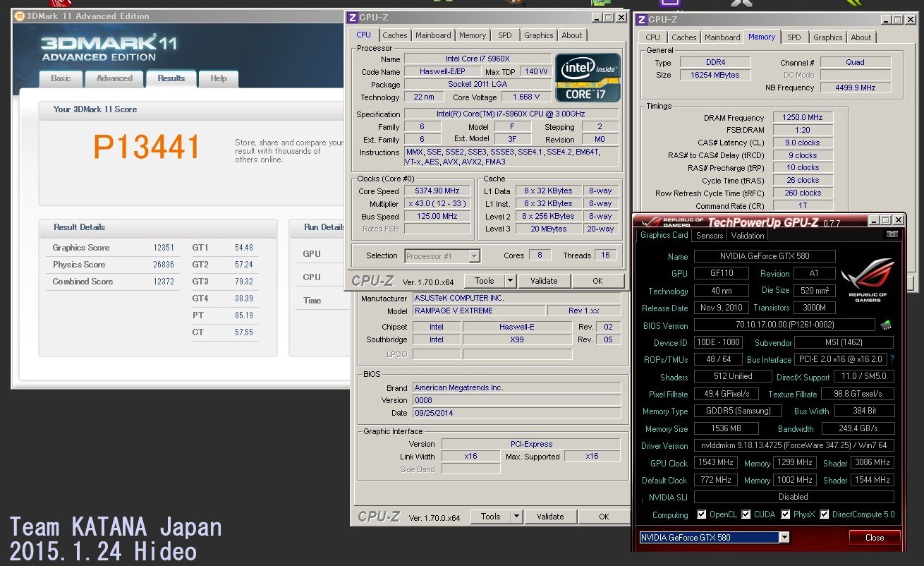Click the NVIDIA SLI Disabled field
Image resolution: width=924 pixels, height=566 pixels.
tap(794, 497)
